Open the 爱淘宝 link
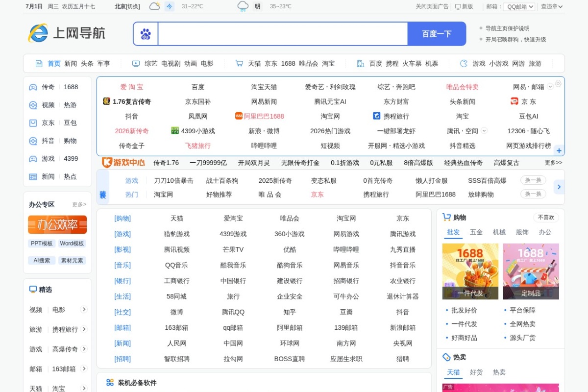Screen dimensions: 588x392 tap(132, 87)
